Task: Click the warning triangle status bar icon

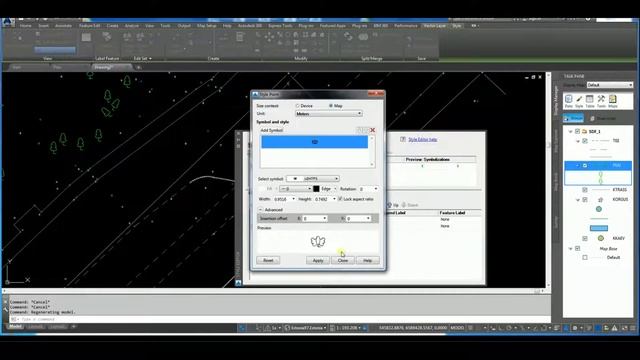Action: tap(614, 328)
